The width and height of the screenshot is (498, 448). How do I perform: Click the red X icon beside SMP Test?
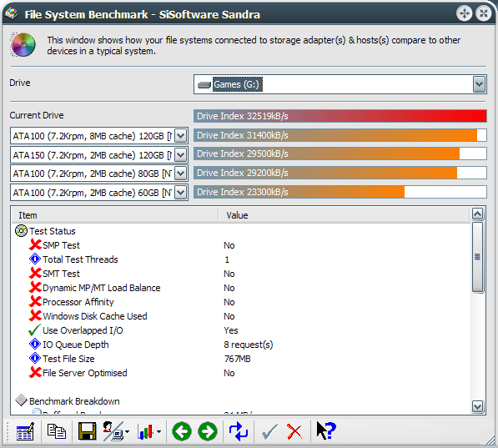pos(35,245)
